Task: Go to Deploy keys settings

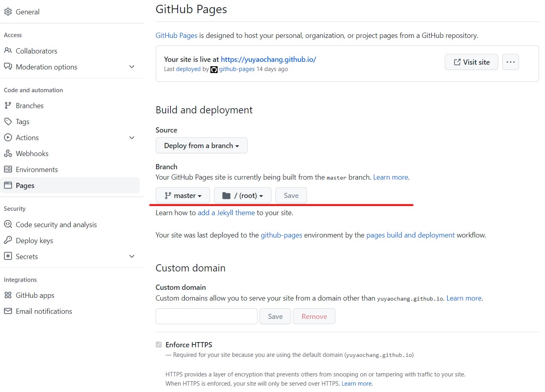Action: click(x=70, y=240)
